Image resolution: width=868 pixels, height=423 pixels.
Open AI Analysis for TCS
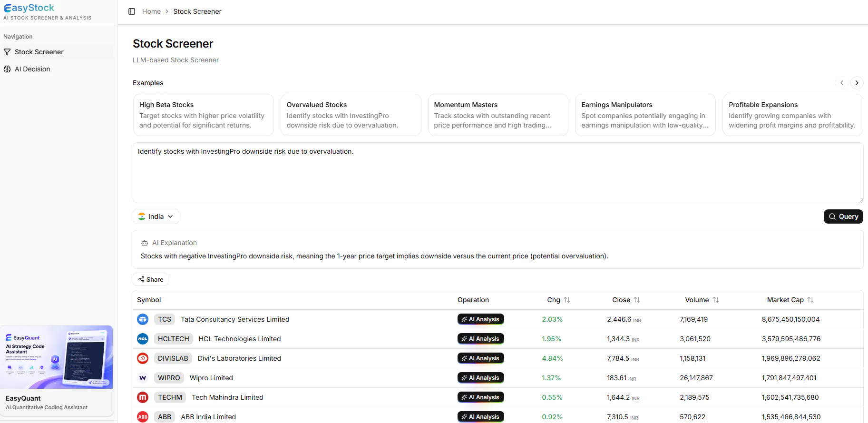(480, 319)
